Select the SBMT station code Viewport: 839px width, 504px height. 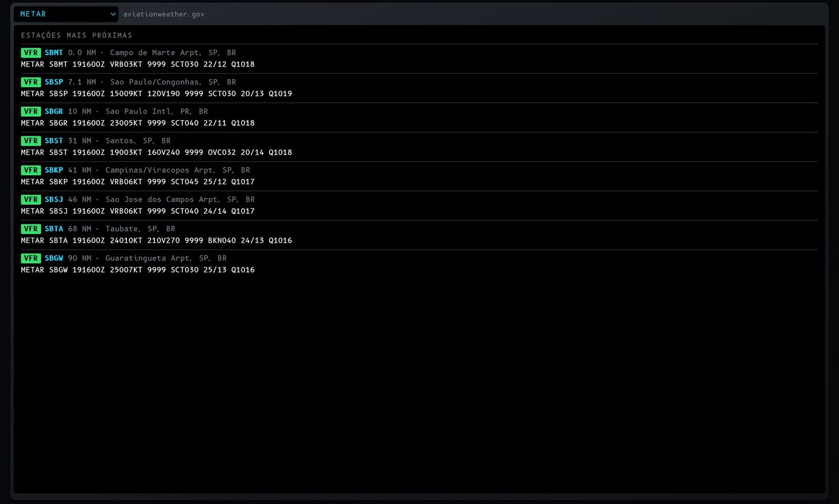[x=53, y=52]
